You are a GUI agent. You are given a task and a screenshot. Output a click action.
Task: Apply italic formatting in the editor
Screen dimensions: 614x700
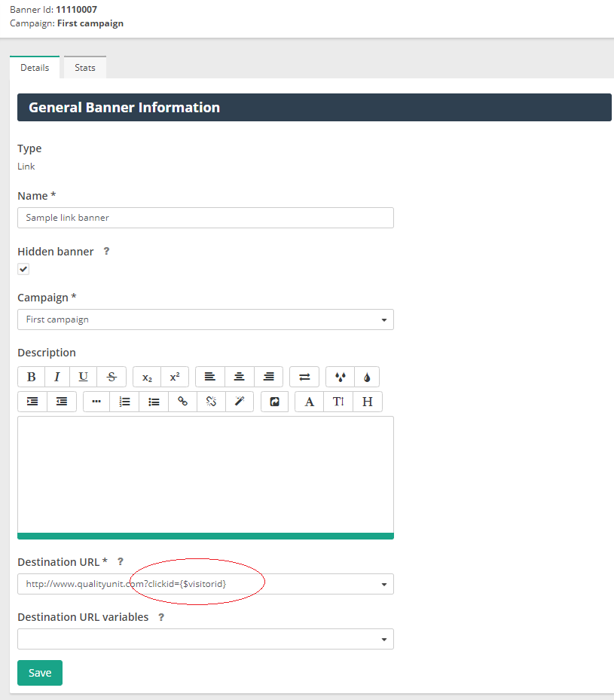click(x=57, y=377)
